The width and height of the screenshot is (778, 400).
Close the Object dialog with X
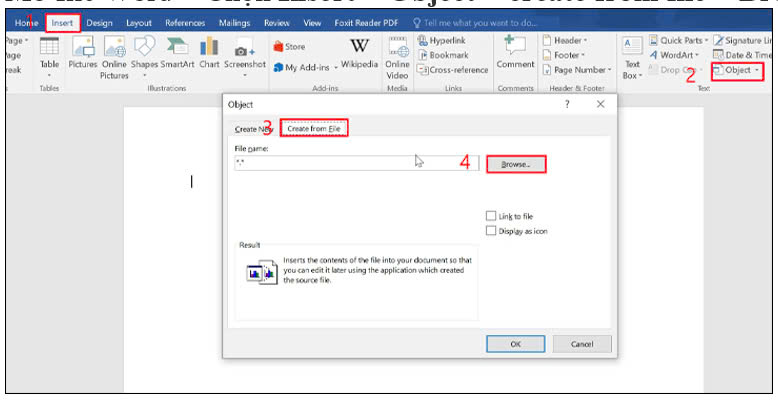(x=600, y=104)
